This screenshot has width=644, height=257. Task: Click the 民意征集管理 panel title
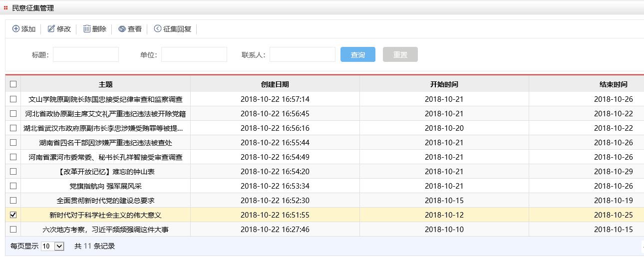33,8
